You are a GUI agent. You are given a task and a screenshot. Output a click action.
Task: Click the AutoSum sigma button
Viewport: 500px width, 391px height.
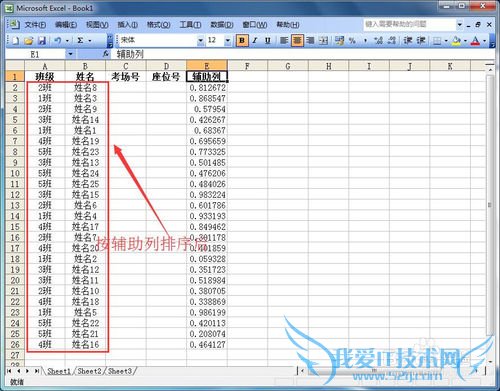pos(80,41)
